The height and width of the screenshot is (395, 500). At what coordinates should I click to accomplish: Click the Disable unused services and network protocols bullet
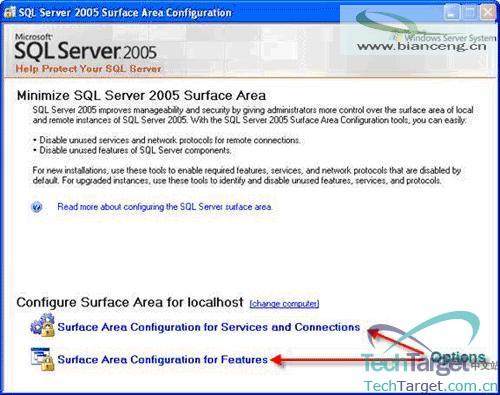click(x=167, y=140)
